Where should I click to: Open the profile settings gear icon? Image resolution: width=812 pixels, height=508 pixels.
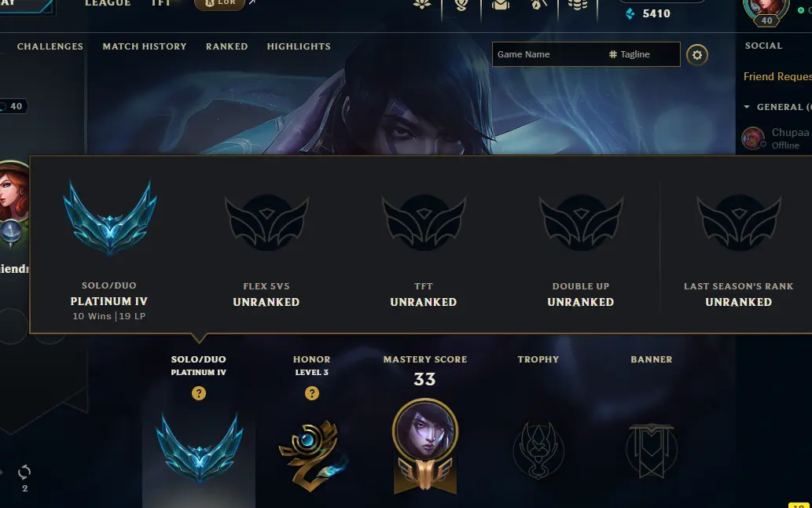(x=697, y=55)
